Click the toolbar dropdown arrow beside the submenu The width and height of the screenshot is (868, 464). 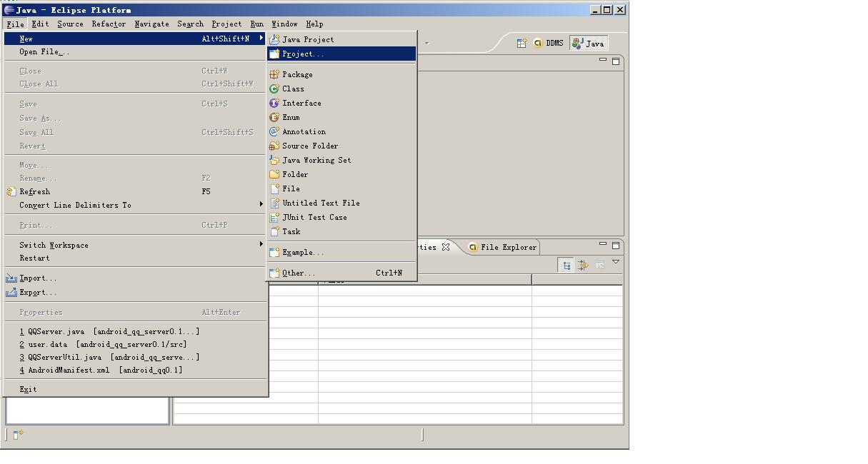[x=427, y=43]
